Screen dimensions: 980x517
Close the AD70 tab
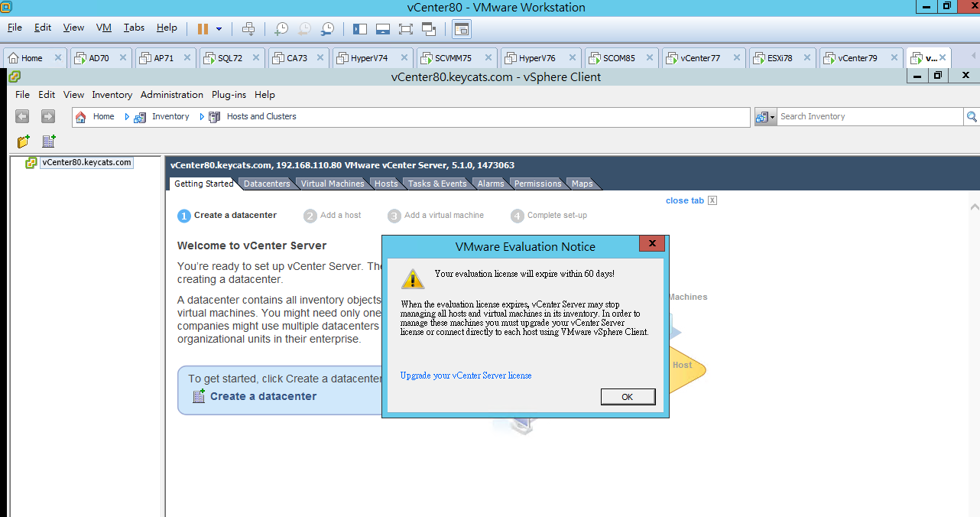click(x=123, y=57)
